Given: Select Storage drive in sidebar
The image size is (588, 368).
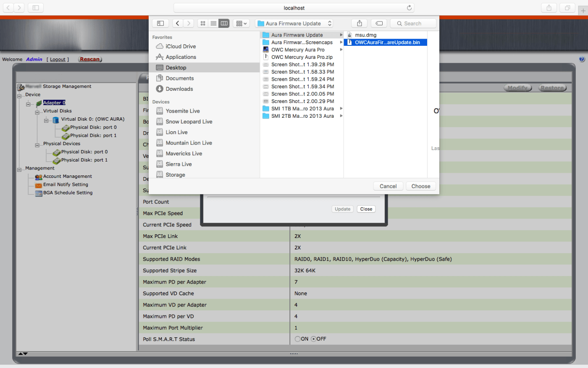Looking at the screenshot, I should click(x=175, y=175).
